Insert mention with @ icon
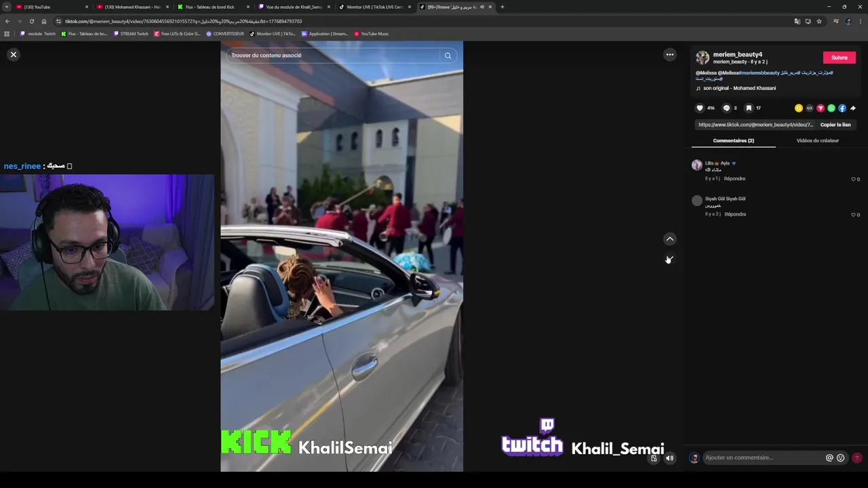The image size is (868, 488). tap(829, 457)
